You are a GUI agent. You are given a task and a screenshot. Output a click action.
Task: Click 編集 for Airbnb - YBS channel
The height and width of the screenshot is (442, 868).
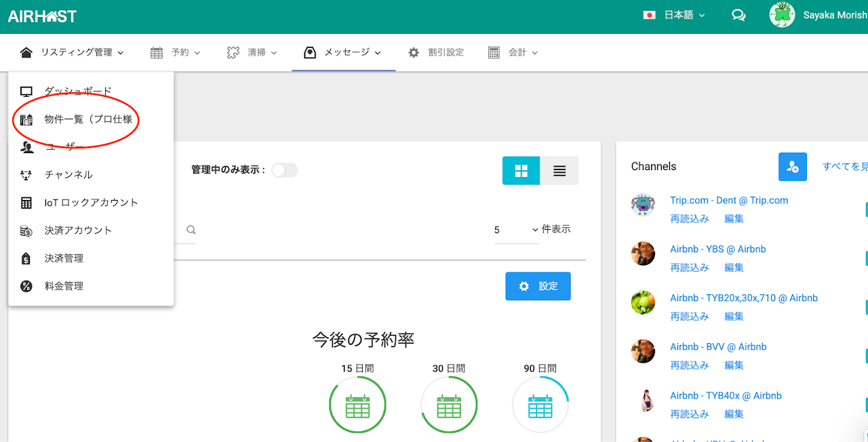click(x=734, y=268)
